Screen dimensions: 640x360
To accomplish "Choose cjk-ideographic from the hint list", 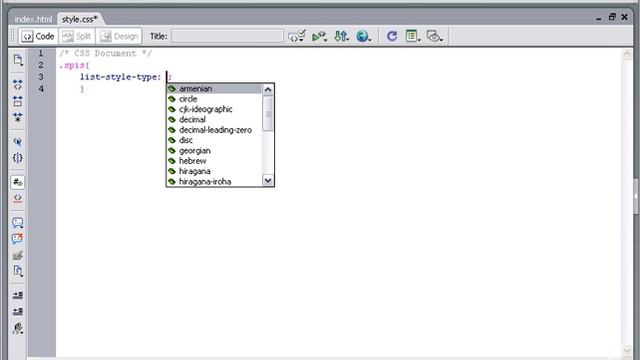I will point(214,109).
